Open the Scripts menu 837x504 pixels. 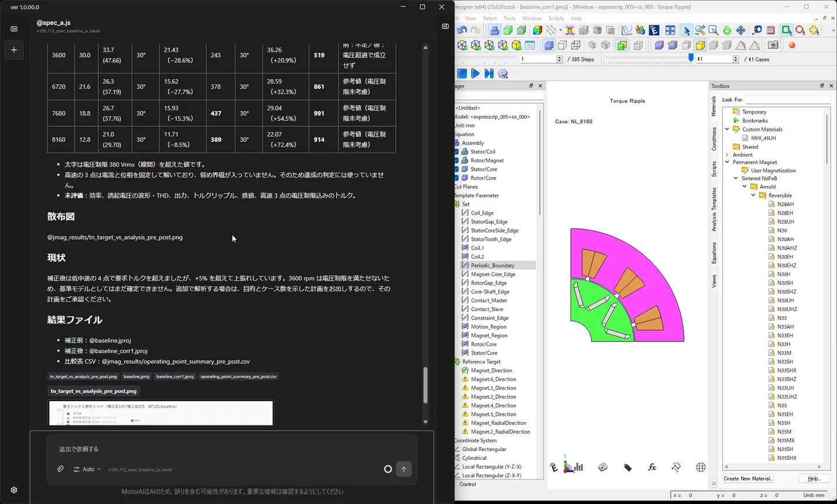coord(556,18)
